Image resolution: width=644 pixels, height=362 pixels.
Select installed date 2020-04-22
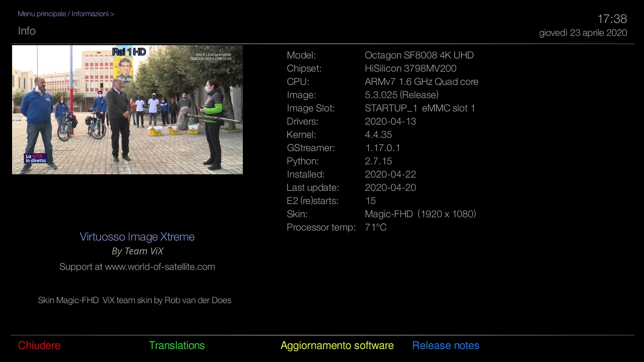[x=390, y=174]
